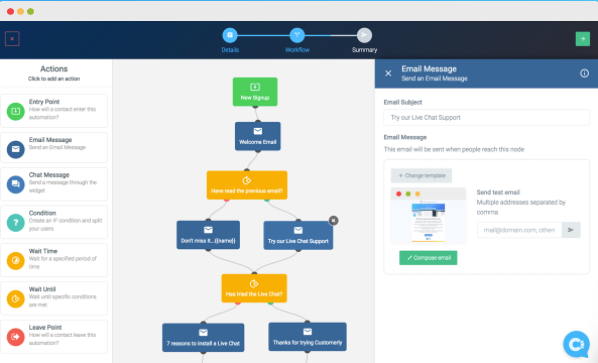
Task: Click the red X exit button in header
Action: tap(12, 39)
